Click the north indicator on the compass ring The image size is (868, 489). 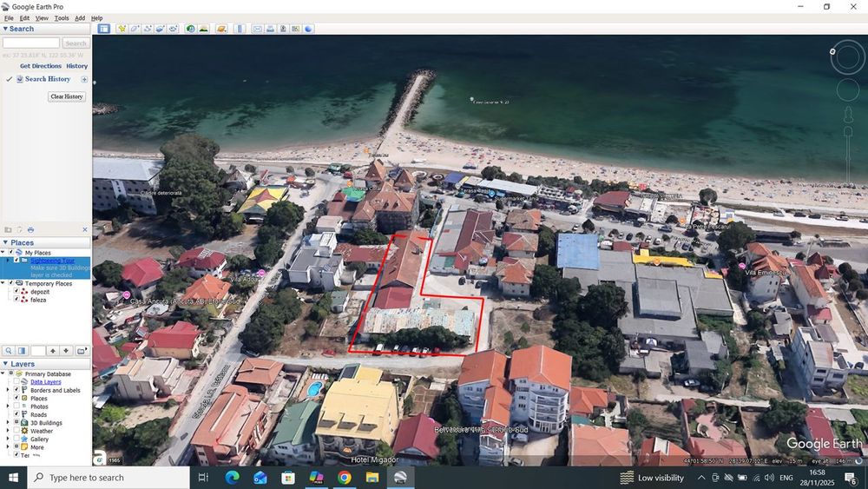(x=832, y=51)
